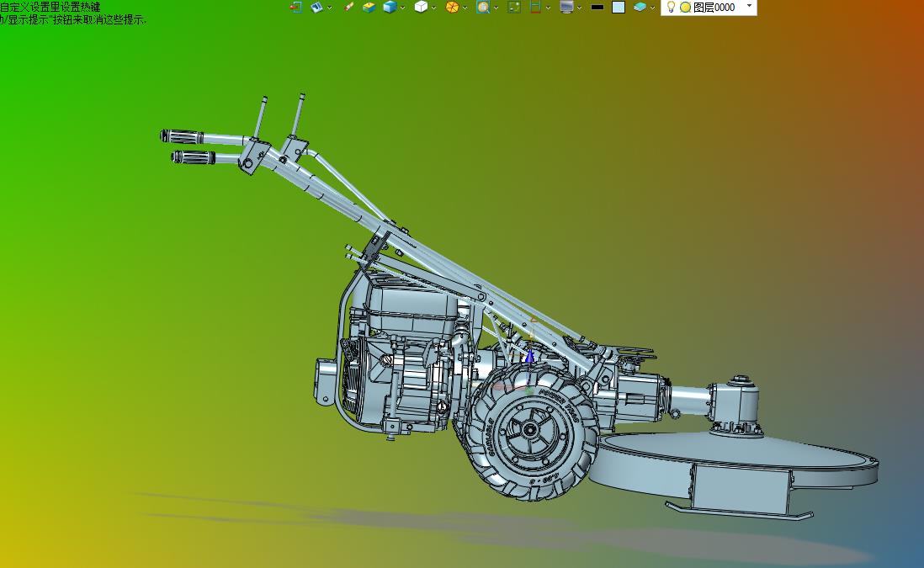Click the blue coordinate triad on model

point(529,356)
